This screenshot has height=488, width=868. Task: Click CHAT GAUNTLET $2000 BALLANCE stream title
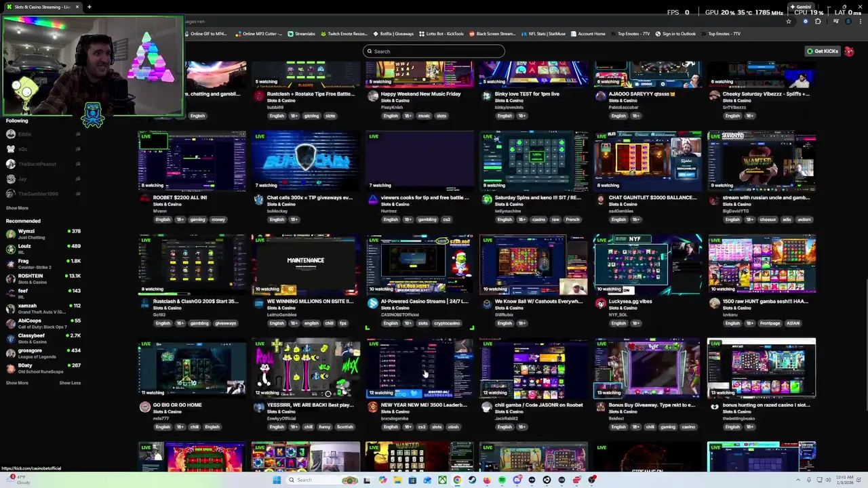[652, 198]
